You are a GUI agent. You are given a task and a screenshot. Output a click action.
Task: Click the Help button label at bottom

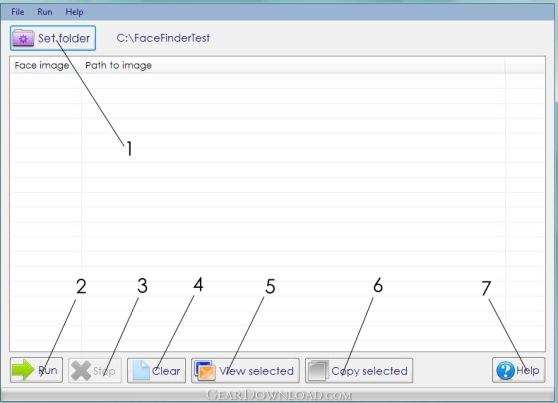pos(528,370)
